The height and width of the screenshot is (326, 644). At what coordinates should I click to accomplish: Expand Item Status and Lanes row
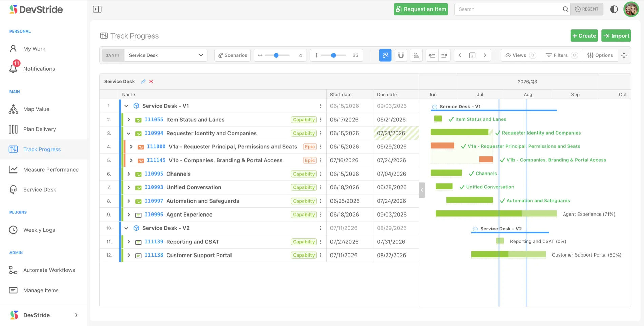(129, 120)
